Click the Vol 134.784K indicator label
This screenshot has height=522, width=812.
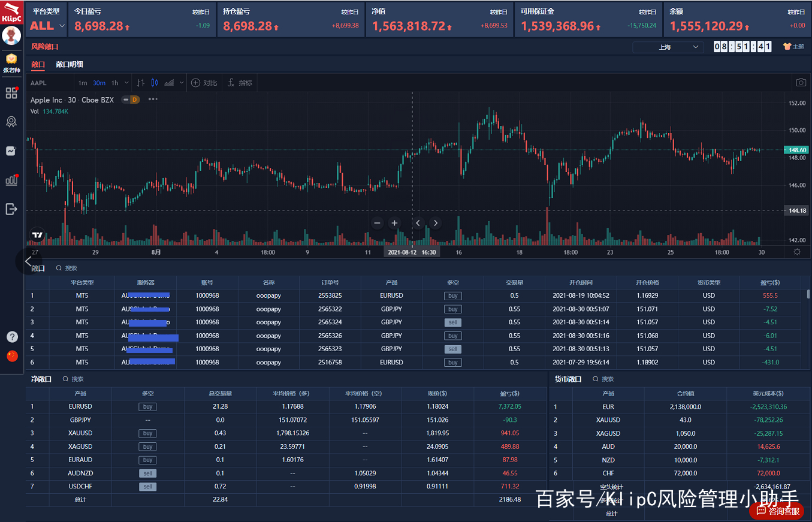pyautogui.click(x=49, y=111)
